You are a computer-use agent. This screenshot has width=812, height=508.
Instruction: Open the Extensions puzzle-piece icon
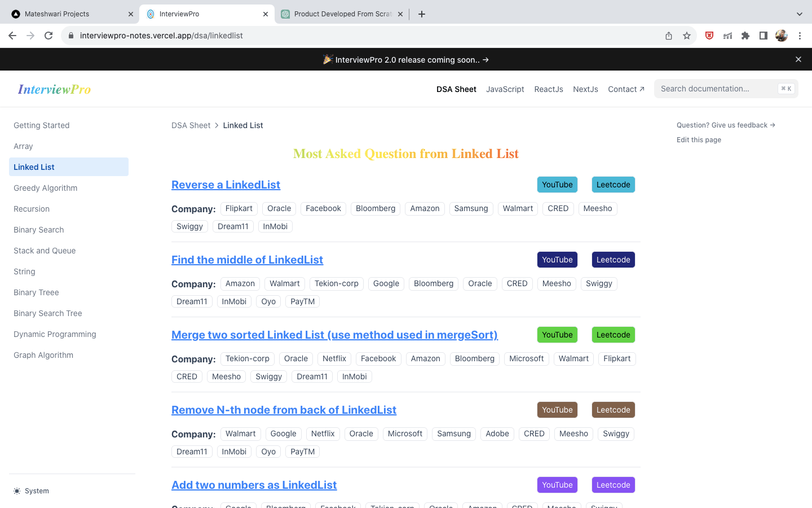click(x=745, y=36)
